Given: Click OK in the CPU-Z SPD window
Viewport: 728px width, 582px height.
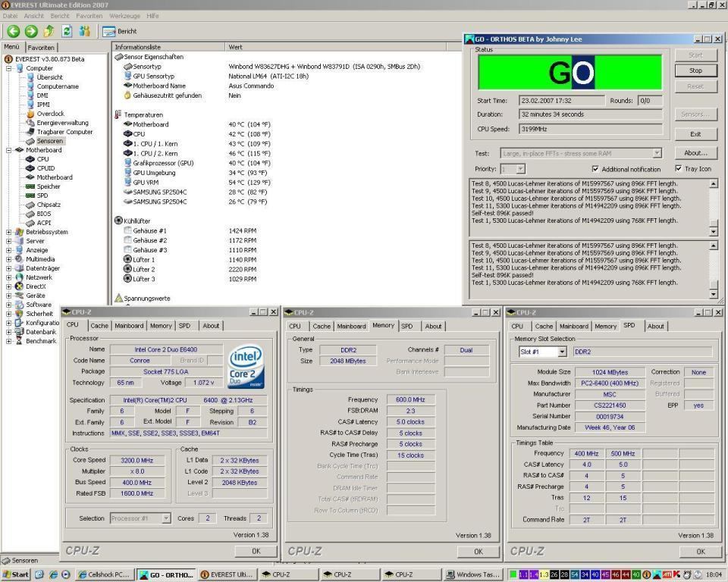Looking at the screenshot, I should [701, 552].
